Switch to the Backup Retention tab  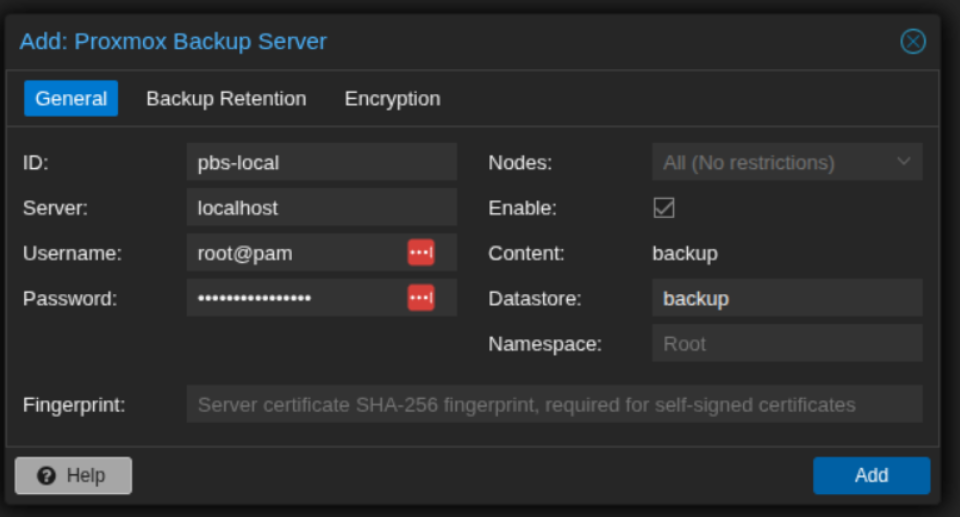click(226, 98)
